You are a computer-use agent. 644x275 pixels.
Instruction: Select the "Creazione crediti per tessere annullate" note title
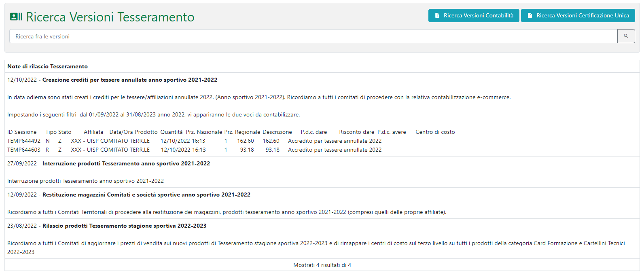click(129, 80)
